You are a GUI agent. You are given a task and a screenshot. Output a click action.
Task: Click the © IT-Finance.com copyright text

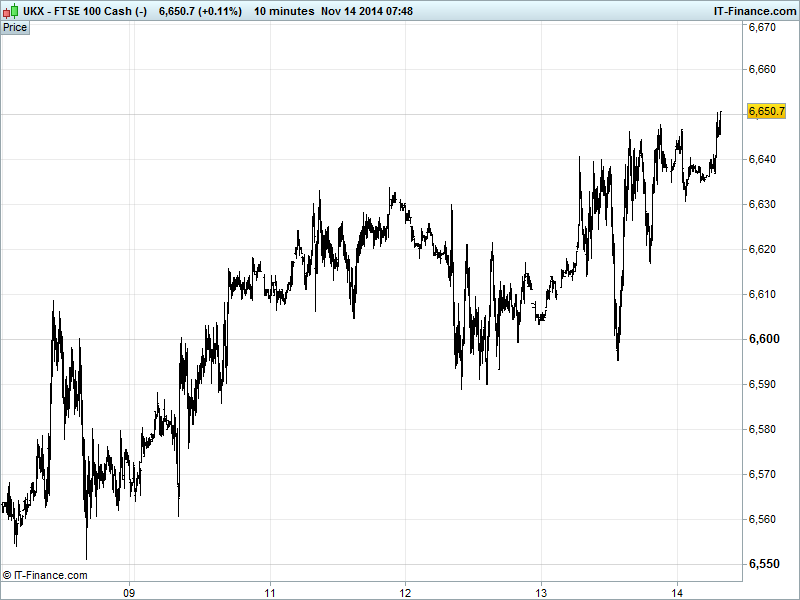pos(45,575)
